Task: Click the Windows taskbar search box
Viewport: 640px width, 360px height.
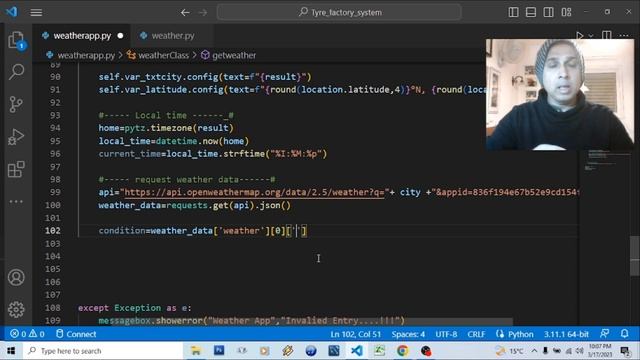Action: coord(102,351)
